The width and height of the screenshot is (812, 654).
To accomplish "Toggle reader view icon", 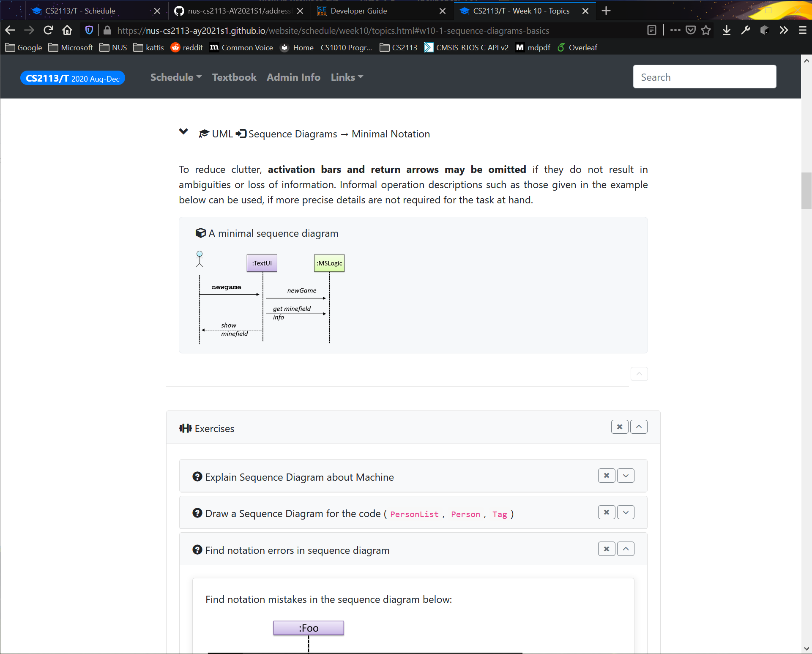I will tap(651, 30).
